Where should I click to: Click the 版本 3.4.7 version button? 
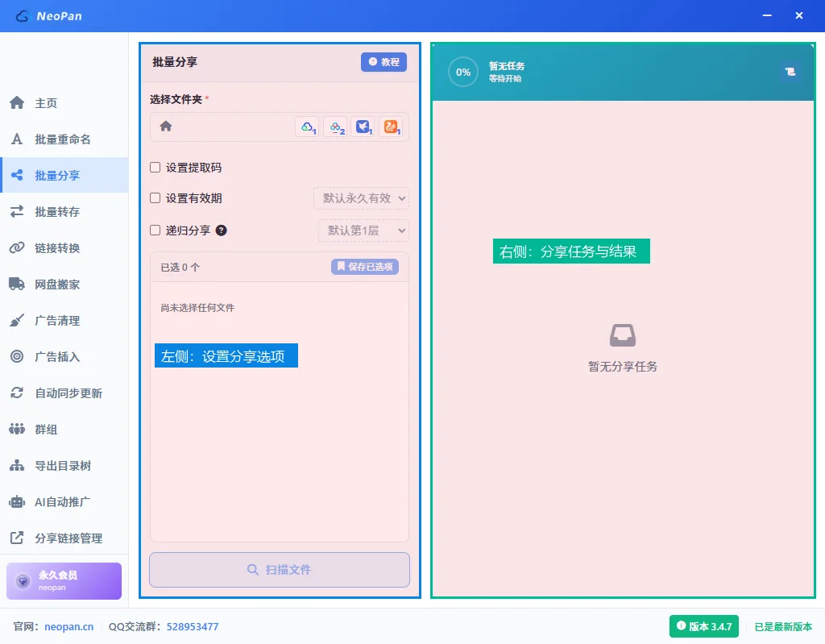(704, 626)
